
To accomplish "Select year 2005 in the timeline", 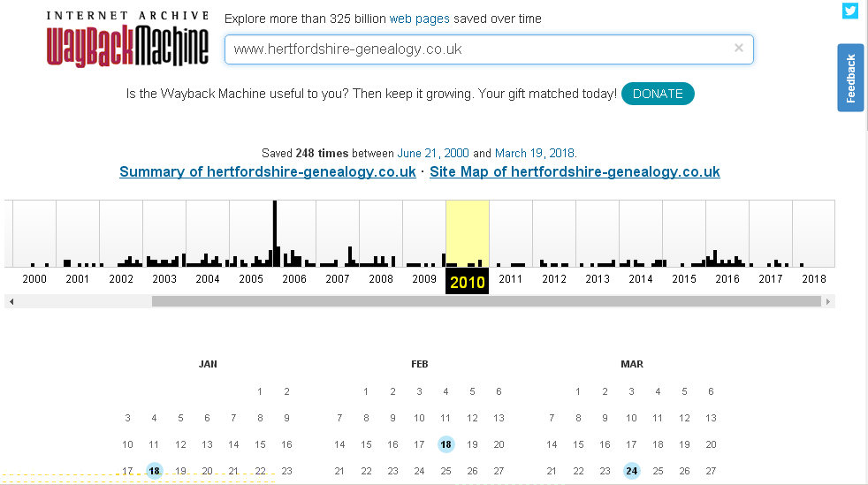I will click(x=251, y=279).
